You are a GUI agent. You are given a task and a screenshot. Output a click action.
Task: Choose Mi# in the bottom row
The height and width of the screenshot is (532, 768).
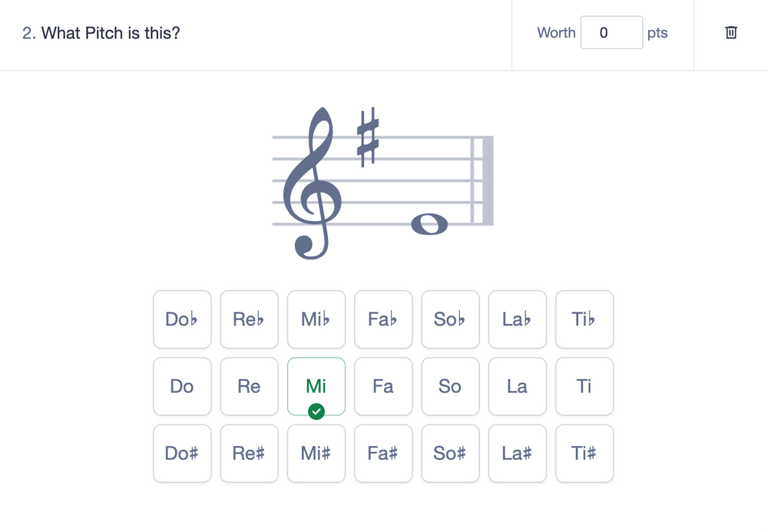pos(316,453)
